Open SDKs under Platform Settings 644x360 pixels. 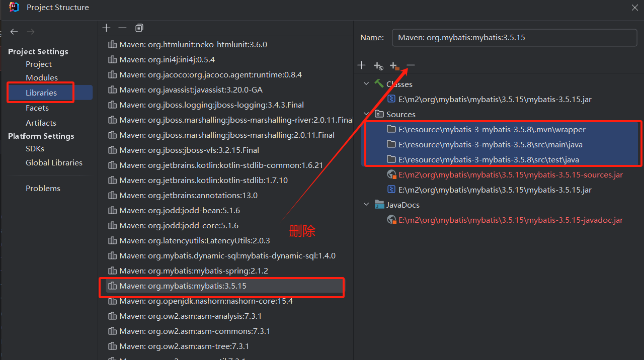click(x=35, y=149)
